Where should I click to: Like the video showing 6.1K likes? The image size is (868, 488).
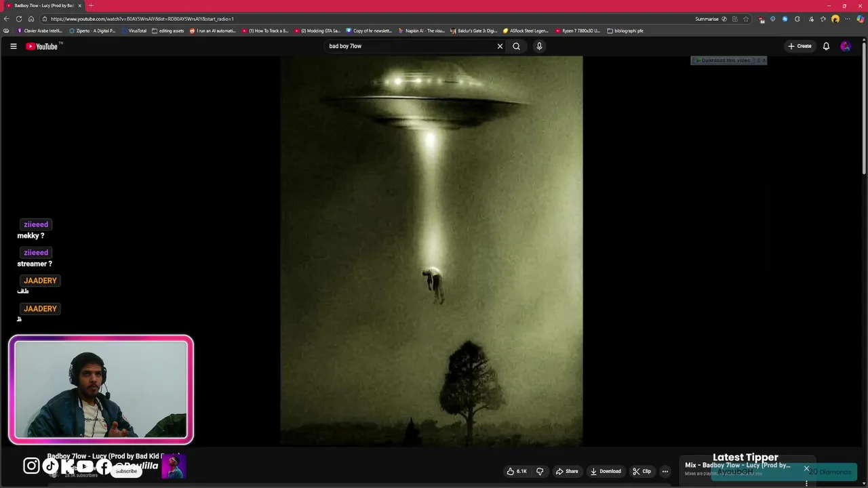click(x=517, y=471)
